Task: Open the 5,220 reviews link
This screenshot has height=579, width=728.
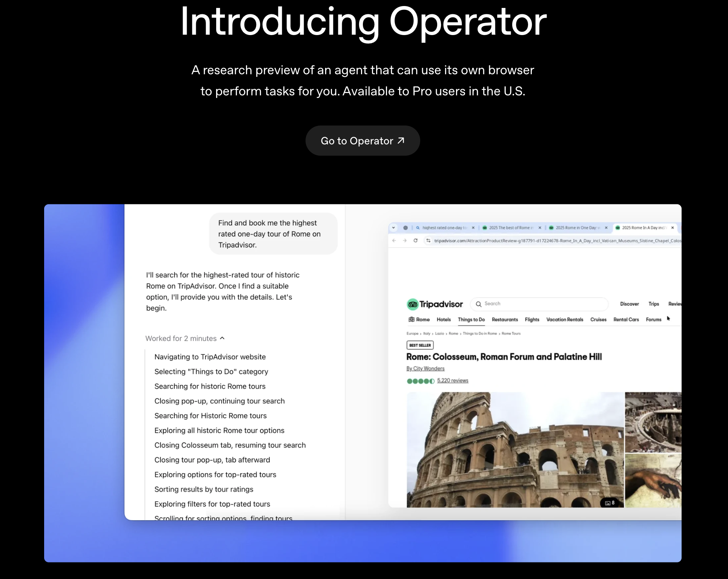Action: [x=453, y=380]
